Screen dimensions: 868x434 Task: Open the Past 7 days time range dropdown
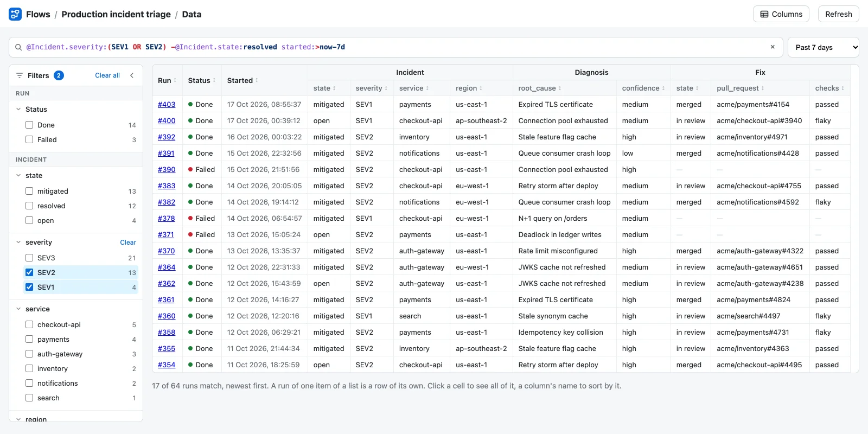823,47
